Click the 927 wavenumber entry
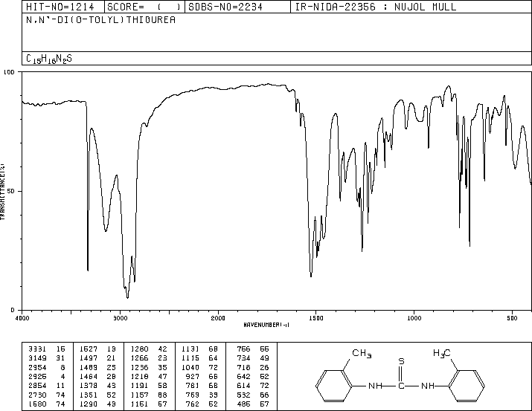Viewport: 532px width, 411px height. pos(193,377)
